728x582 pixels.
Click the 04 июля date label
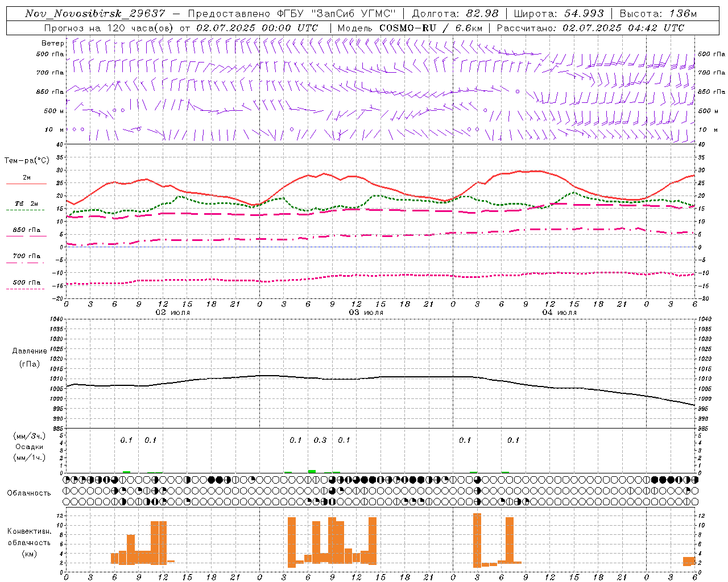click(x=560, y=313)
